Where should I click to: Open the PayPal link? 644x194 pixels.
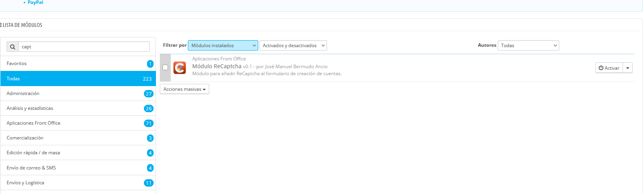pos(35,2)
